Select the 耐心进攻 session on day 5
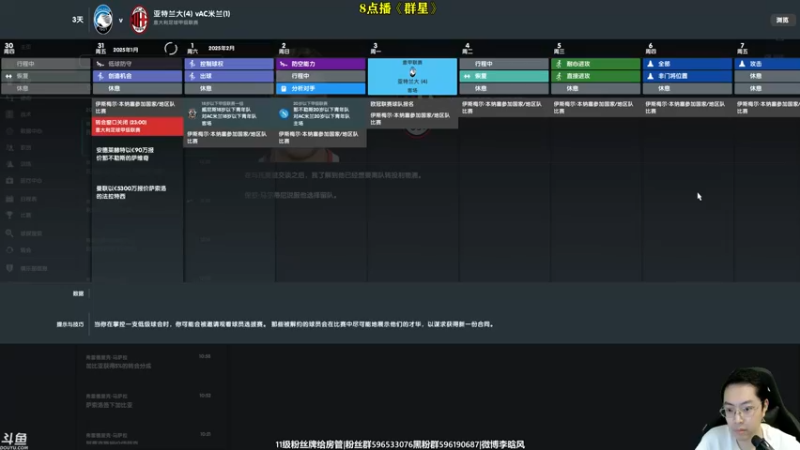 [596, 64]
